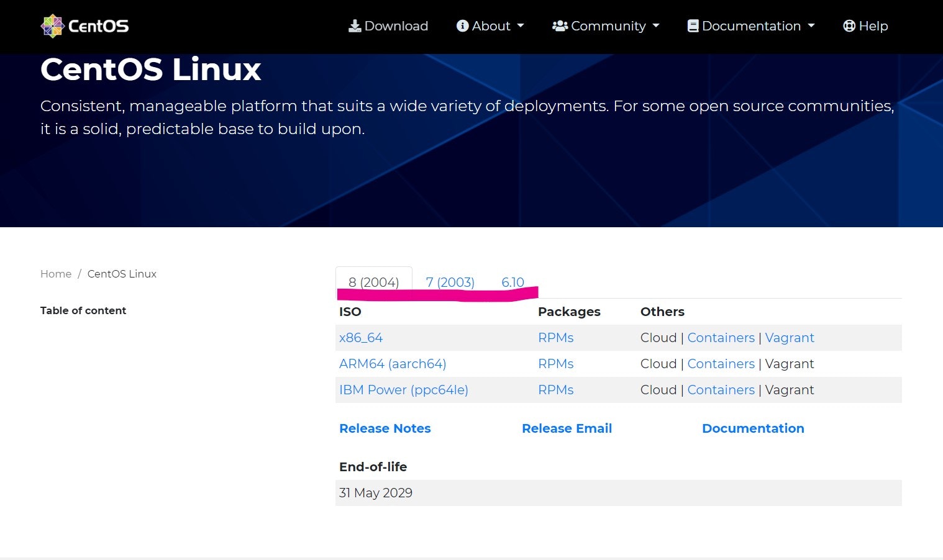Click the CentOS logo icon
The image size is (943, 560).
point(52,26)
